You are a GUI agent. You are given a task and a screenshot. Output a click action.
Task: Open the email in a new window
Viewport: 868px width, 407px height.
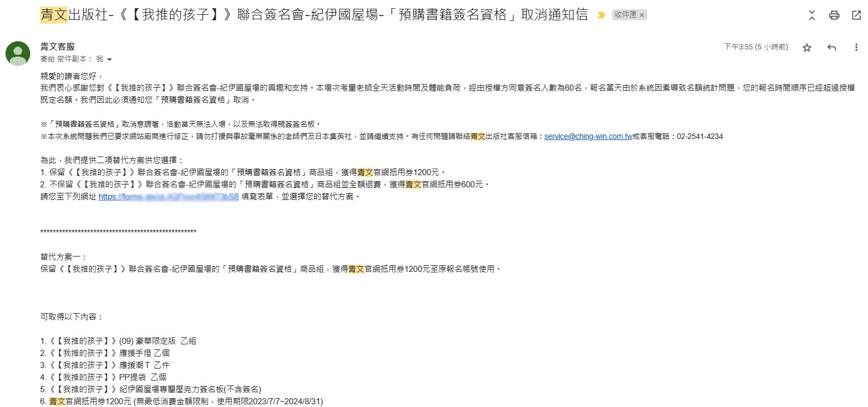(856, 15)
